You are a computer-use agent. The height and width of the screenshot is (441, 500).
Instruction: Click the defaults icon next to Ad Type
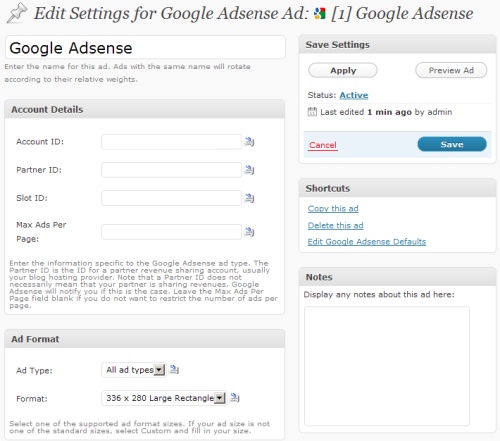[x=174, y=369]
